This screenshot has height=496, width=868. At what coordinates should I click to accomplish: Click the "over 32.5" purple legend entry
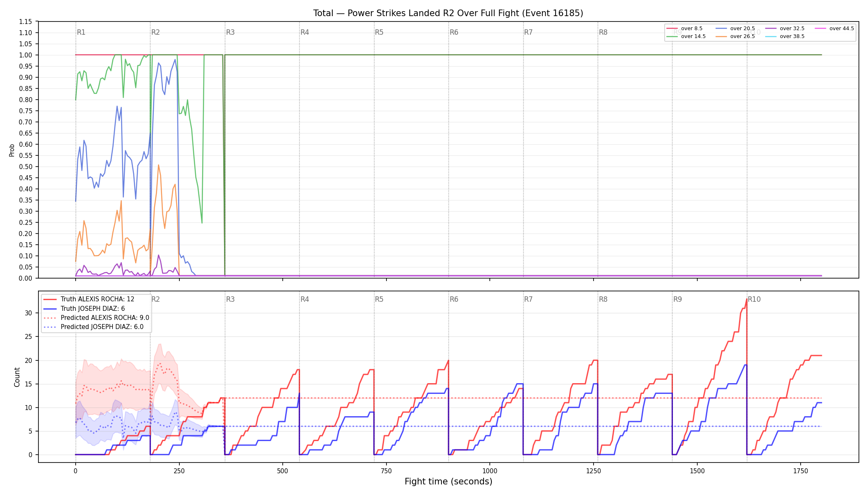click(785, 29)
